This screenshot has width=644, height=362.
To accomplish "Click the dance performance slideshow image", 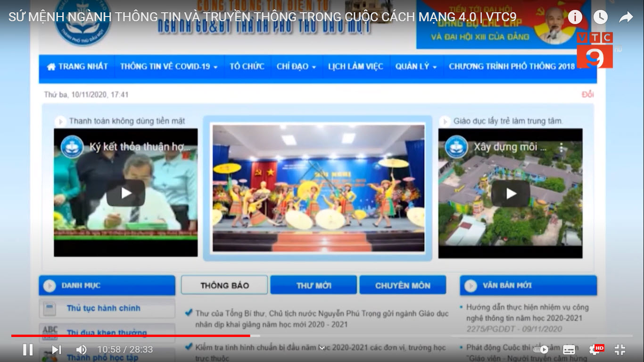I will (318, 188).
